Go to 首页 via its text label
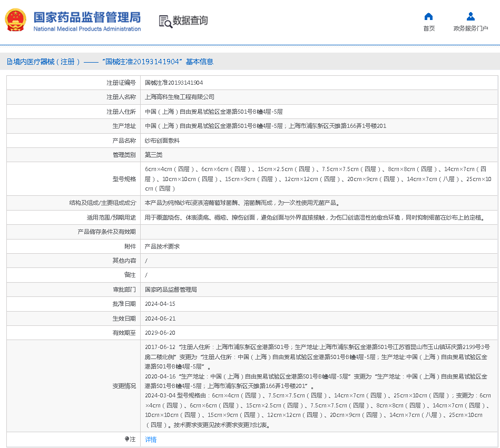 click(429, 28)
